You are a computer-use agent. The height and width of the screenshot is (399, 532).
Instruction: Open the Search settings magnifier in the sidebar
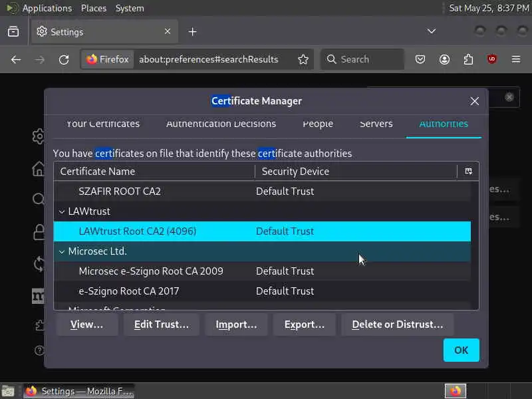click(39, 199)
